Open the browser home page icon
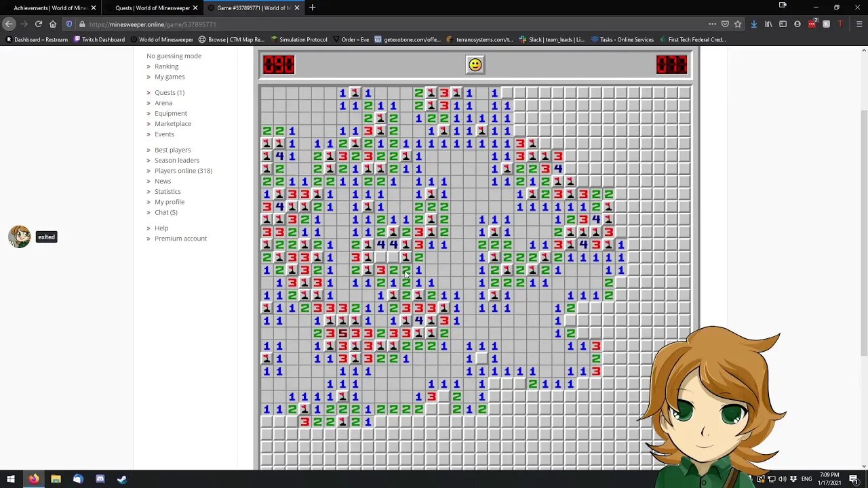Image resolution: width=868 pixels, height=488 pixels. 53,24
